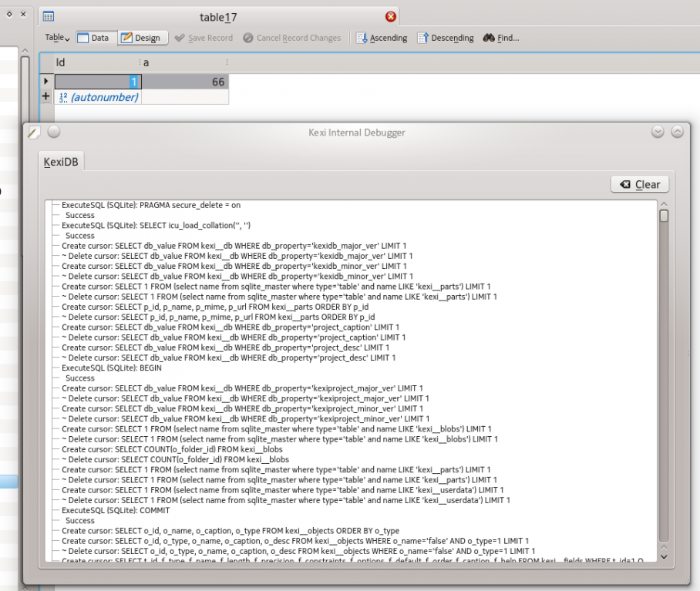
Task: Click the table icon on table17 tab
Action: tap(48, 16)
